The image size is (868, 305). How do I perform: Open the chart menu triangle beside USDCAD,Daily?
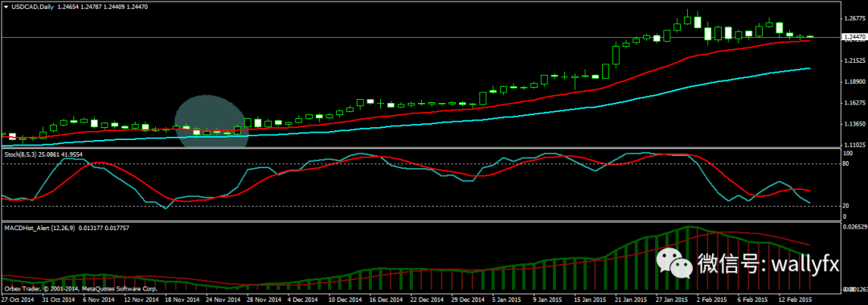click(6, 6)
